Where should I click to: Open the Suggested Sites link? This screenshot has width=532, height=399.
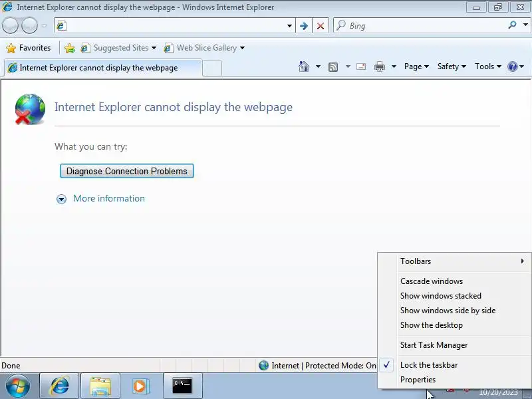pos(114,48)
